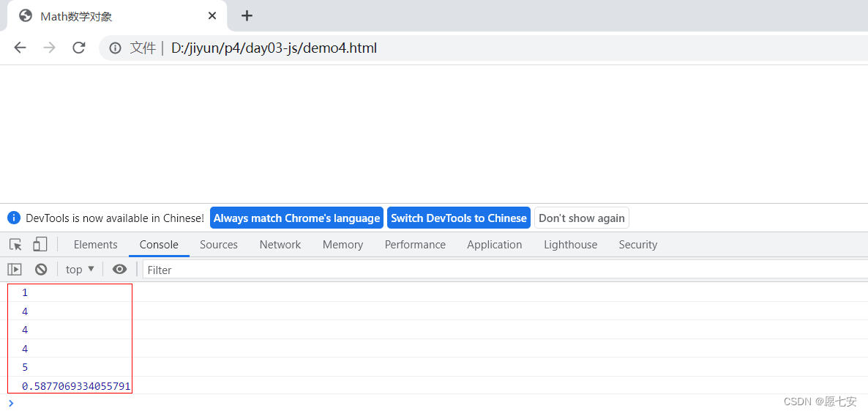Click the output 0.5877069334055791

pos(76,386)
